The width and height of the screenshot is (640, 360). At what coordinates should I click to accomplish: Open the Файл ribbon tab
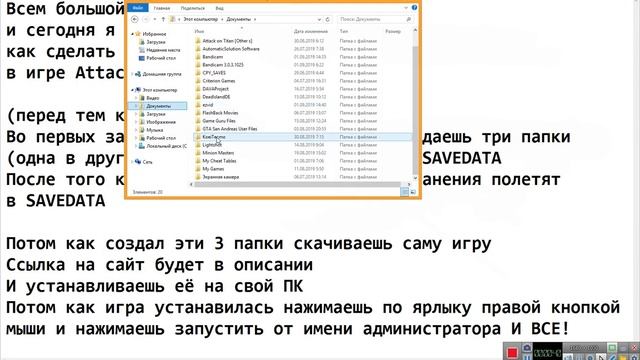[x=138, y=8]
